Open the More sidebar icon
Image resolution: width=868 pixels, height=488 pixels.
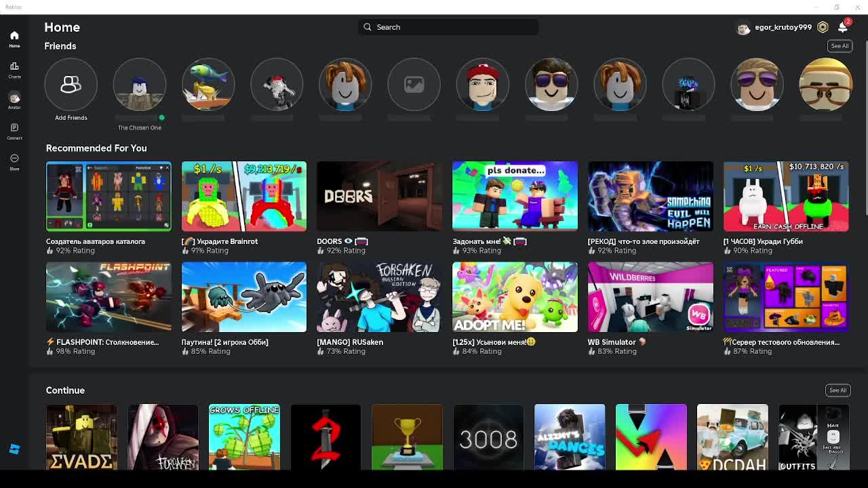pyautogui.click(x=14, y=161)
